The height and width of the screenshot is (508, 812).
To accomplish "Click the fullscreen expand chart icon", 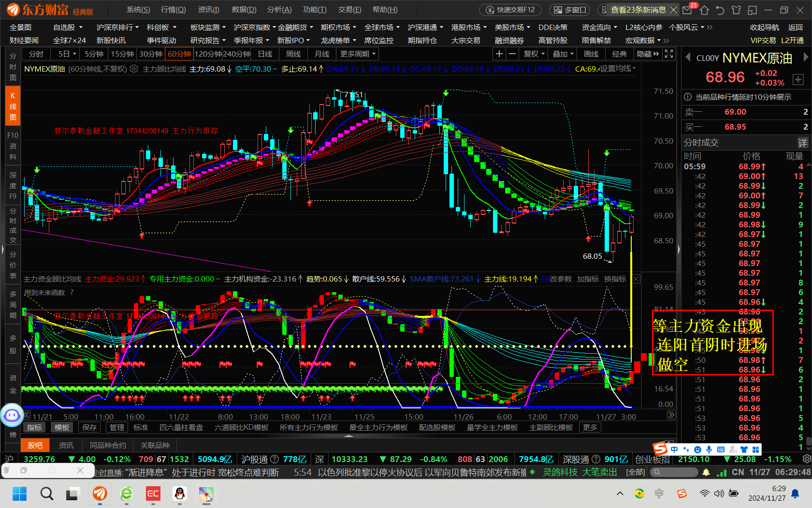I will (669, 54).
